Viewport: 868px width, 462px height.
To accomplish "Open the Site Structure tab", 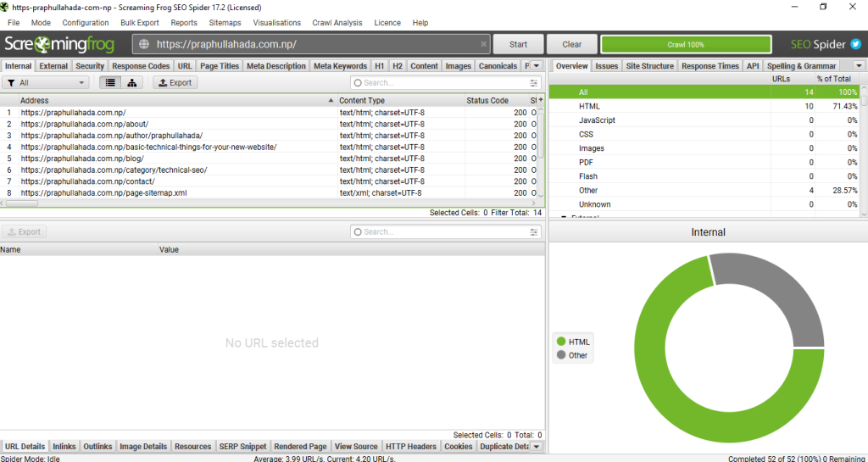I will 649,66.
